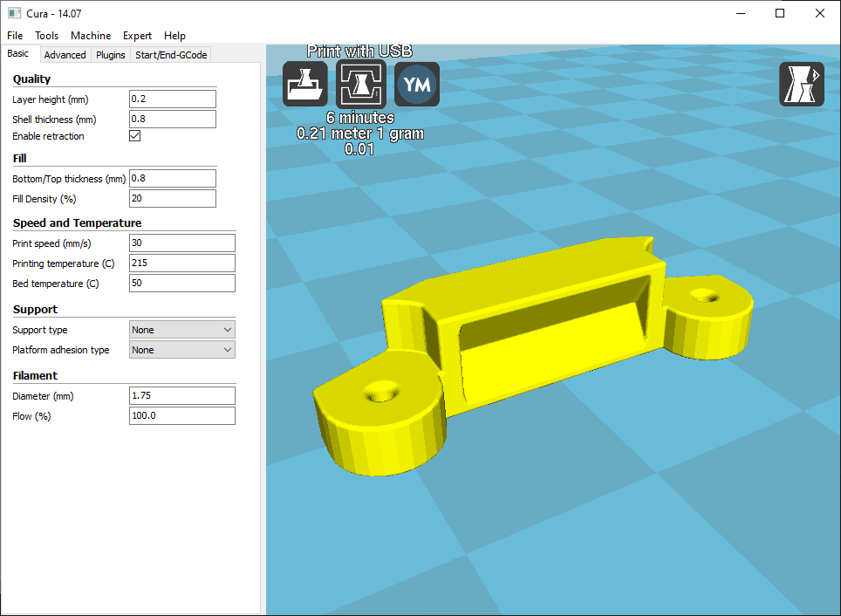Screen dimensions: 841x616
Task: Switch to the Advanced tab
Action: tap(65, 55)
